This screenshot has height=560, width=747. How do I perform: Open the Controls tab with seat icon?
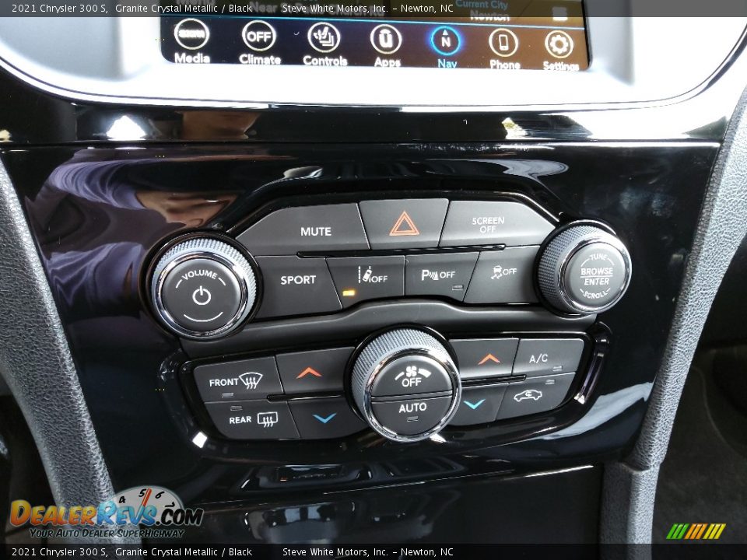pyautogui.click(x=324, y=45)
